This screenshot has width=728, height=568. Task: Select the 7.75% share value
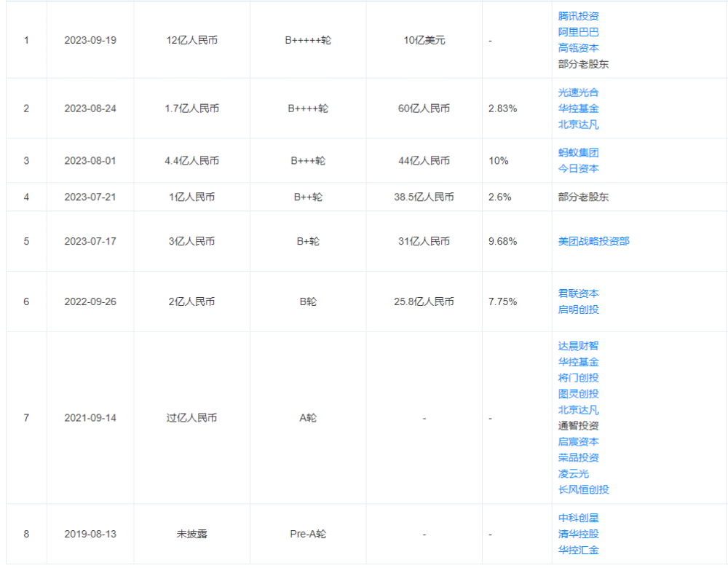coord(502,302)
